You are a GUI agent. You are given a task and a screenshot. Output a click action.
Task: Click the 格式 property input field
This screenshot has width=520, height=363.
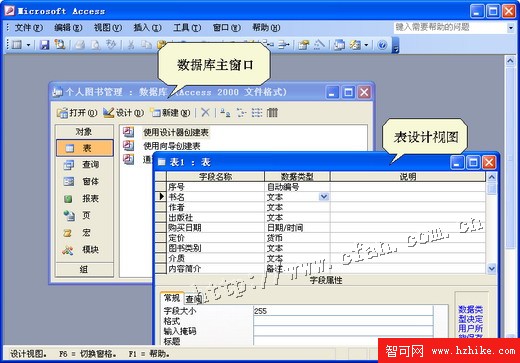pyautogui.click(x=343, y=321)
